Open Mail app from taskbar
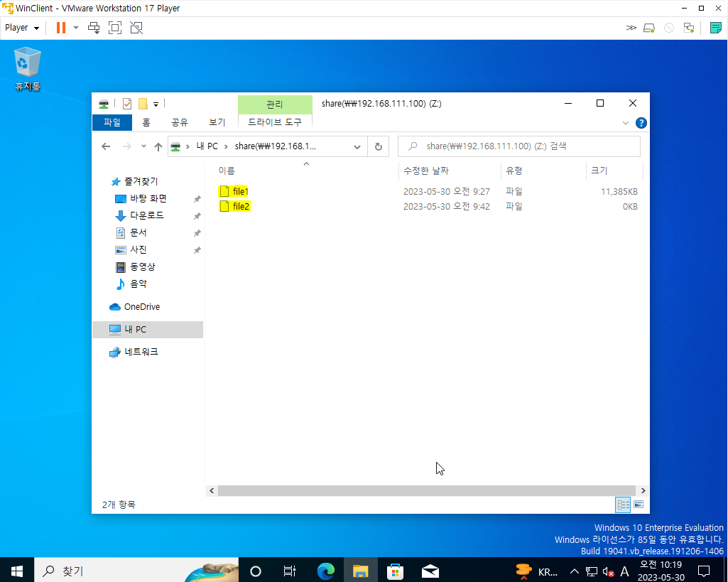728x582 pixels. click(x=430, y=571)
